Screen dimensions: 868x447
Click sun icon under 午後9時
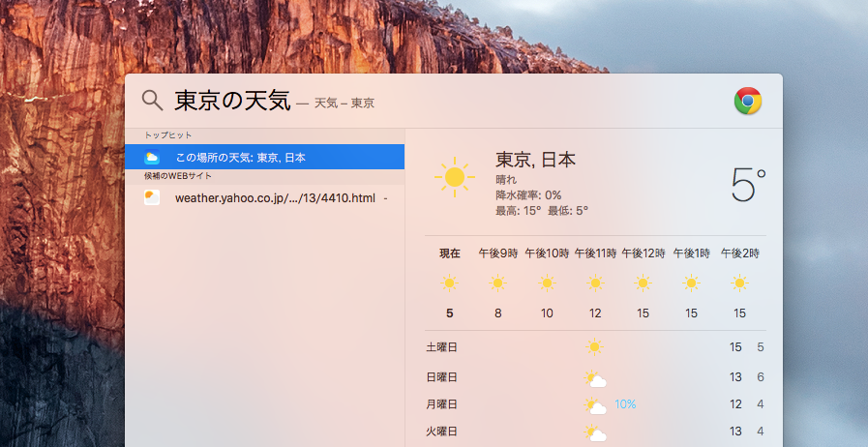click(498, 283)
